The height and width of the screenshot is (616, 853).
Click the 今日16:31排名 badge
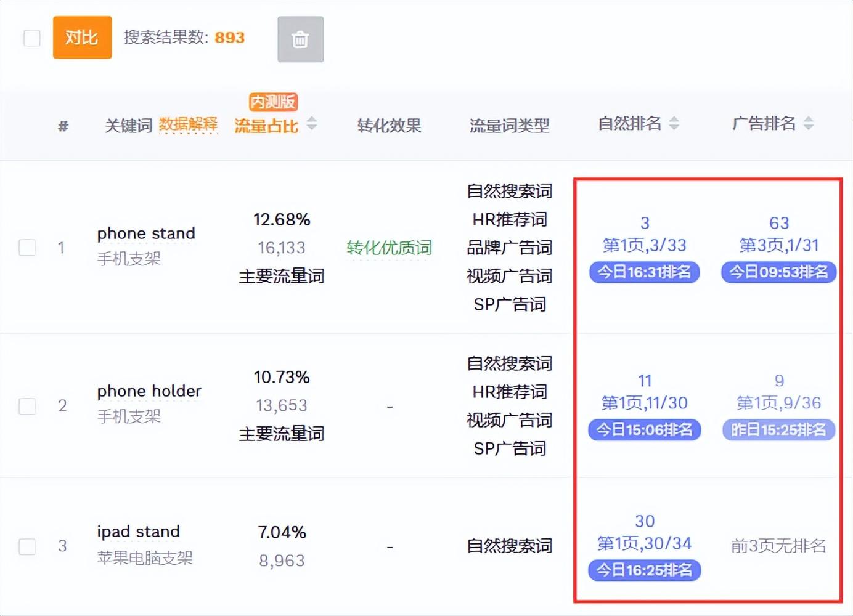[x=645, y=272]
